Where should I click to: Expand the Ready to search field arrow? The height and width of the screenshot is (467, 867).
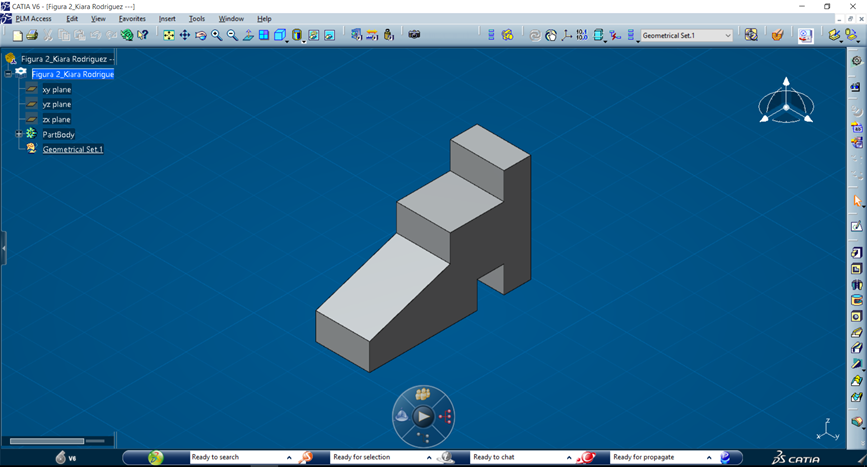click(289, 457)
